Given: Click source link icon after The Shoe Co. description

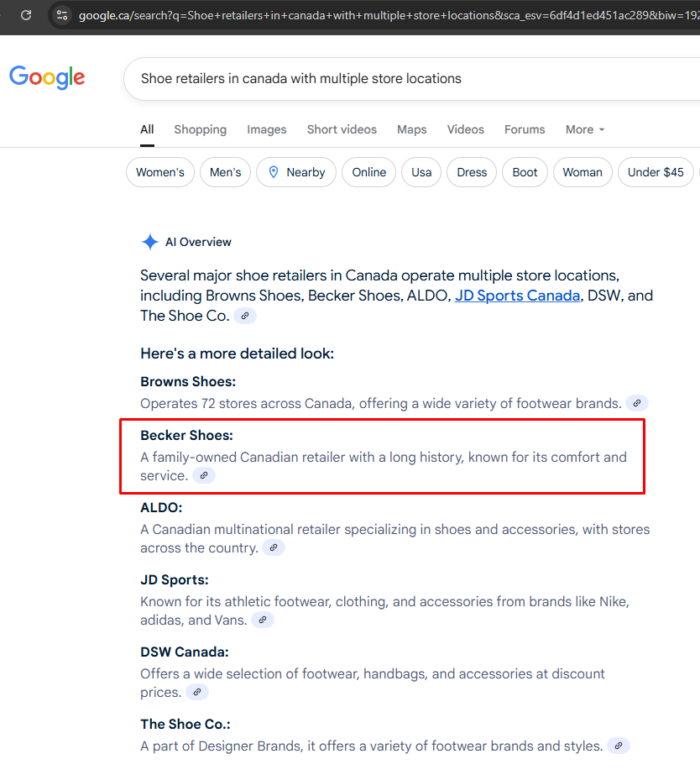Looking at the screenshot, I should (x=619, y=746).
